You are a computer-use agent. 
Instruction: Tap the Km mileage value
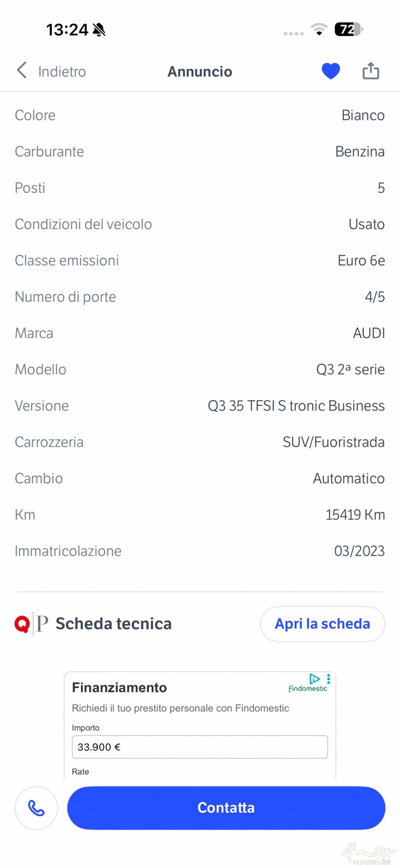(355, 515)
